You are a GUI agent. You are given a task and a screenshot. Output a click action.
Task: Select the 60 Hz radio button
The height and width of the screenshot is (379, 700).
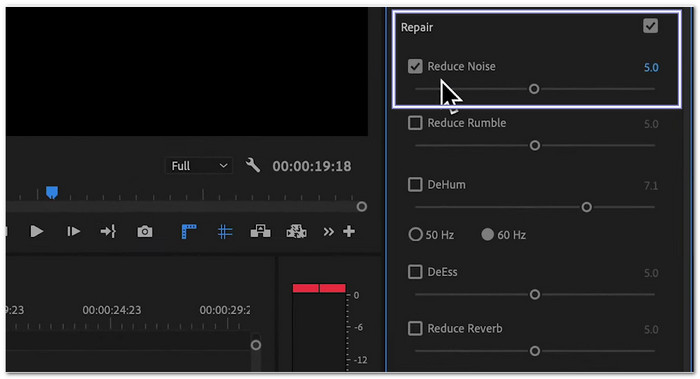click(488, 234)
